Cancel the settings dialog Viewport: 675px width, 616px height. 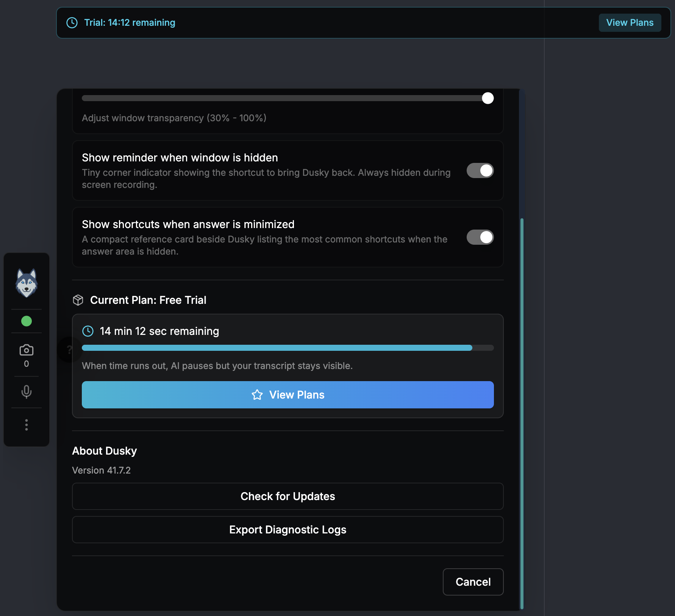[x=473, y=582]
